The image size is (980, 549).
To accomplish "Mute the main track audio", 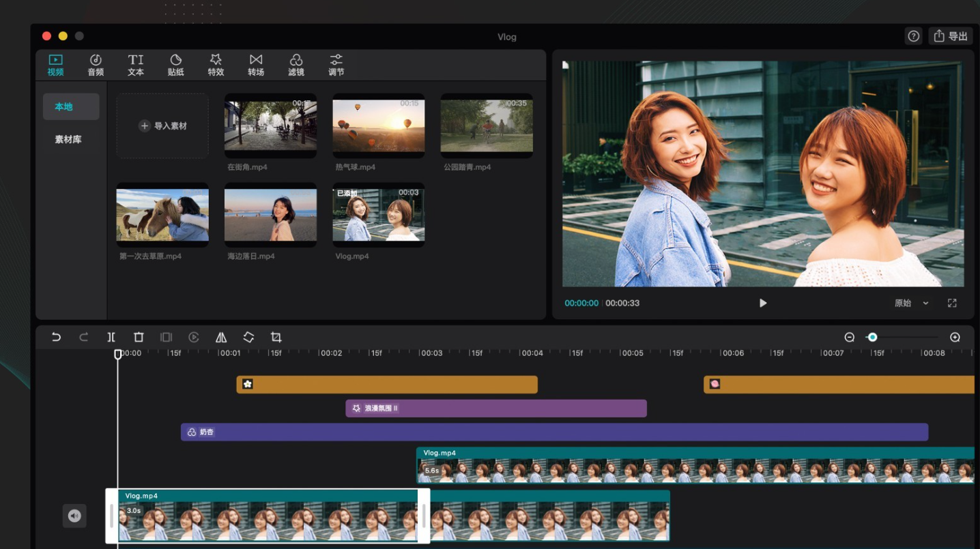I will click(74, 516).
